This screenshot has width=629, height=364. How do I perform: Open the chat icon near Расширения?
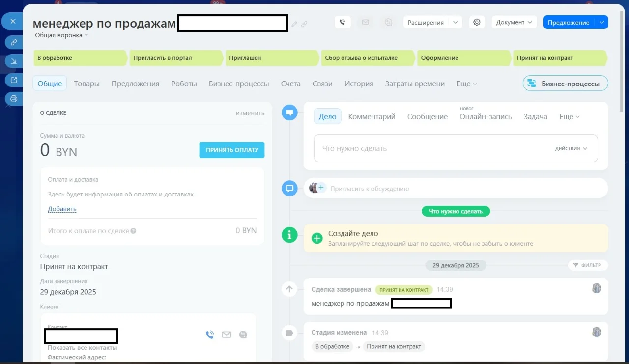(388, 22)
